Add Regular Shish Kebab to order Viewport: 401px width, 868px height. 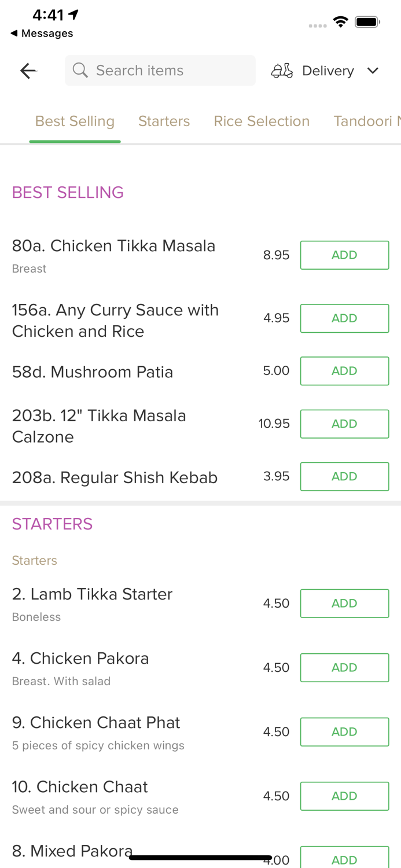[x=344, y=476]
